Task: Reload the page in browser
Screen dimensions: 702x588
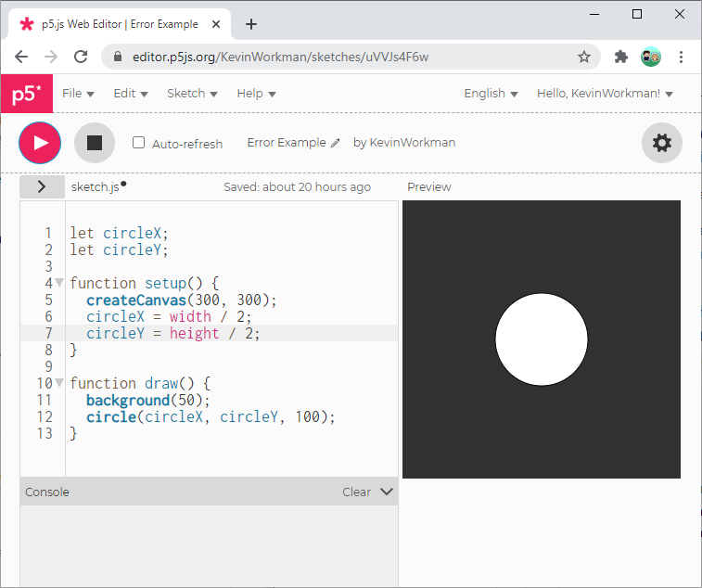Action: click(81, 57)
